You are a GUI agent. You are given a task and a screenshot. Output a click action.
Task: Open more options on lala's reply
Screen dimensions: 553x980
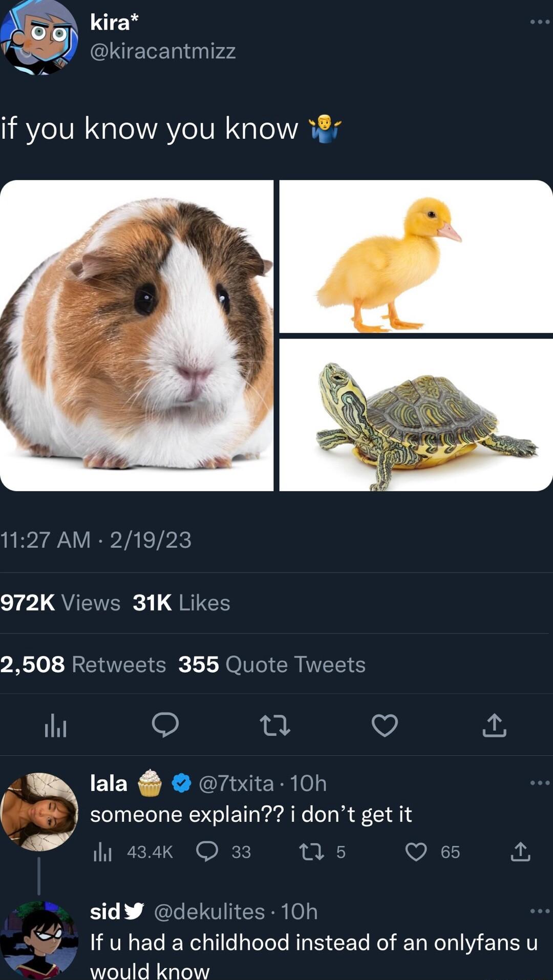tap(539, 783)
